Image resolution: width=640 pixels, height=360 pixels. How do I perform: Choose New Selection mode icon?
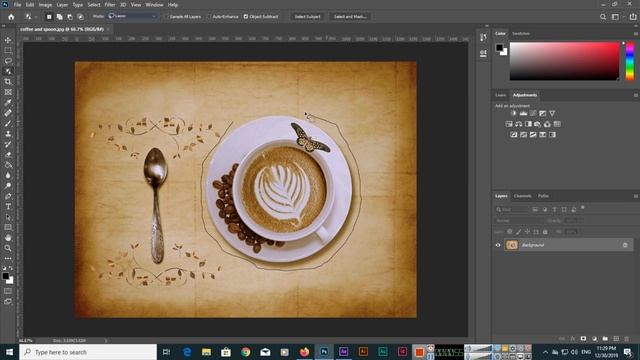49,17
